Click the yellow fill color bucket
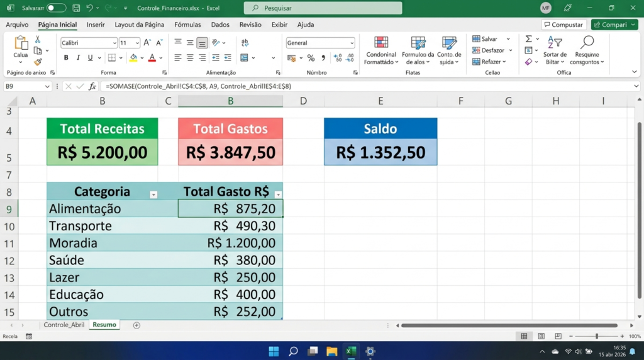 tap(133, 58)
